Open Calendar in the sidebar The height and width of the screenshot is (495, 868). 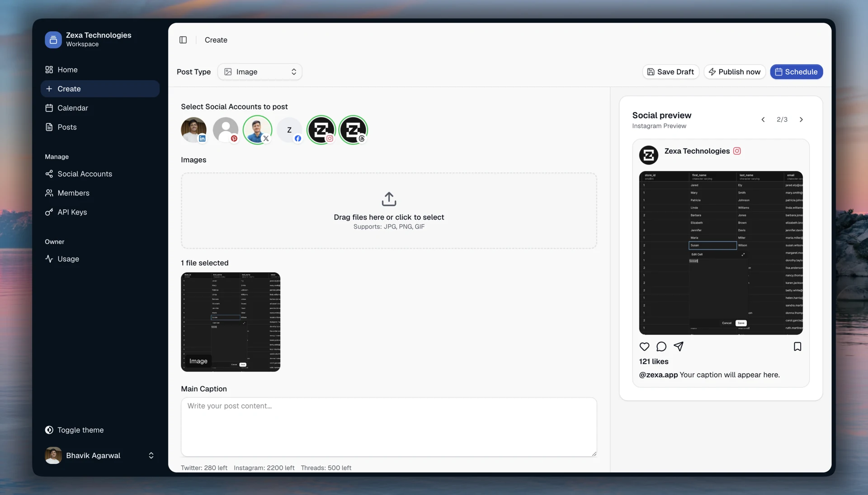(100, 108)
